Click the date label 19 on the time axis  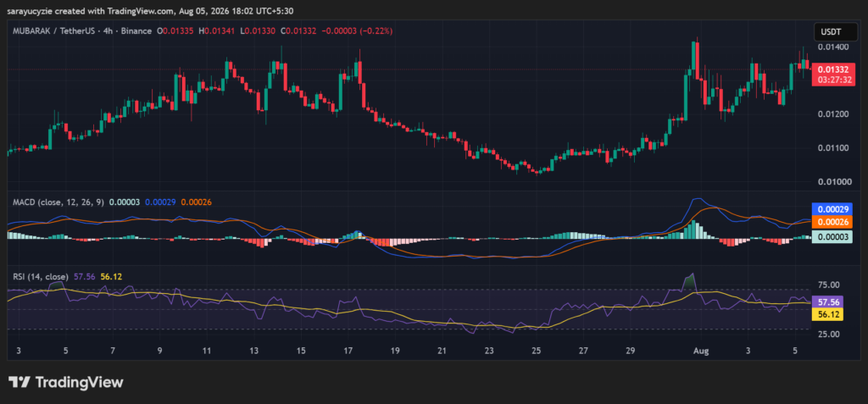(x=395, y=351)
